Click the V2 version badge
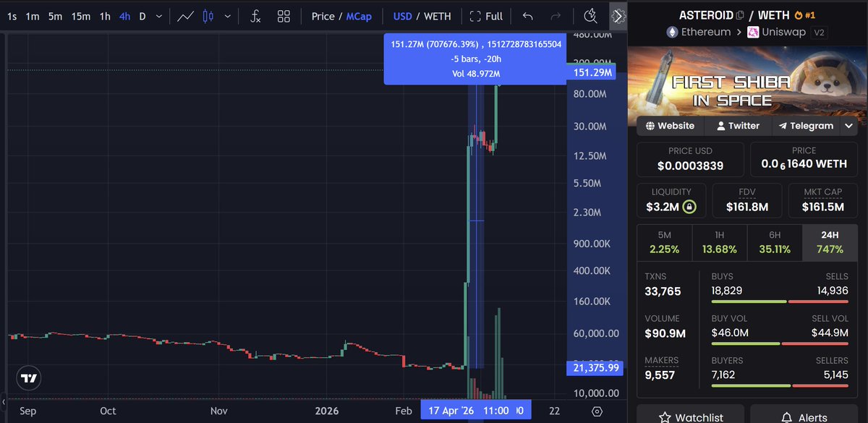 (x=819, y=33)
